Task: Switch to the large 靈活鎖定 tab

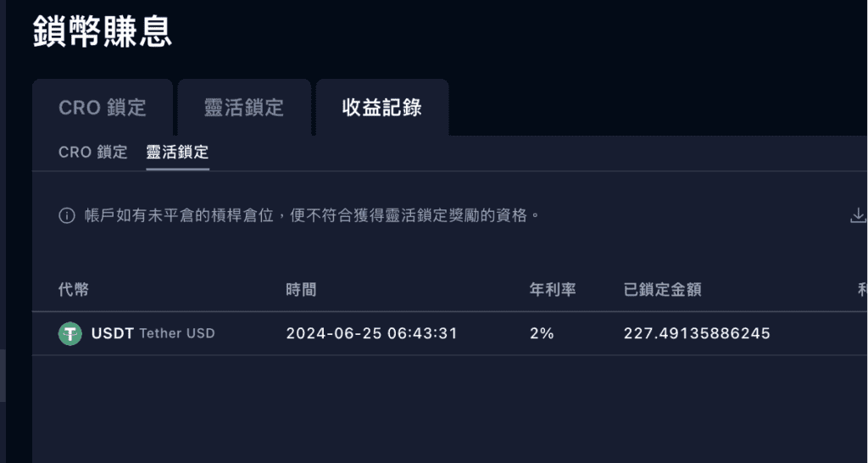Action: click(x=244, y=108)
